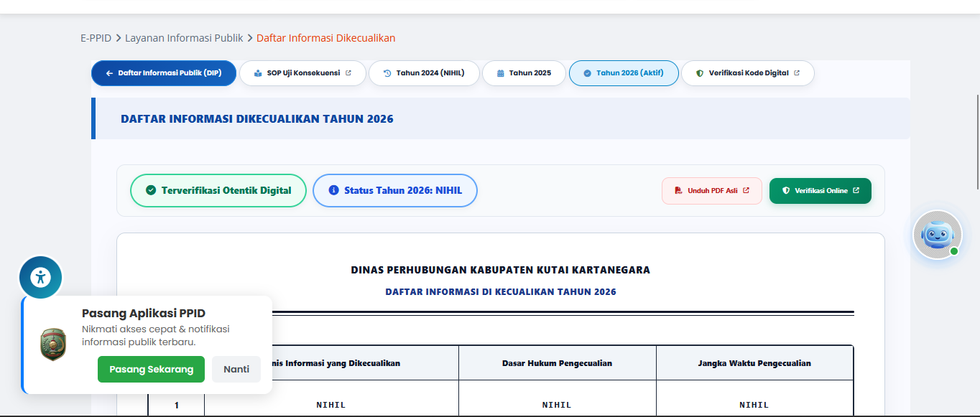The height and width of the screenshot is (417, 980).
Task: Click external link icon on Verifikasi Kode Digital
Action: 797,73
